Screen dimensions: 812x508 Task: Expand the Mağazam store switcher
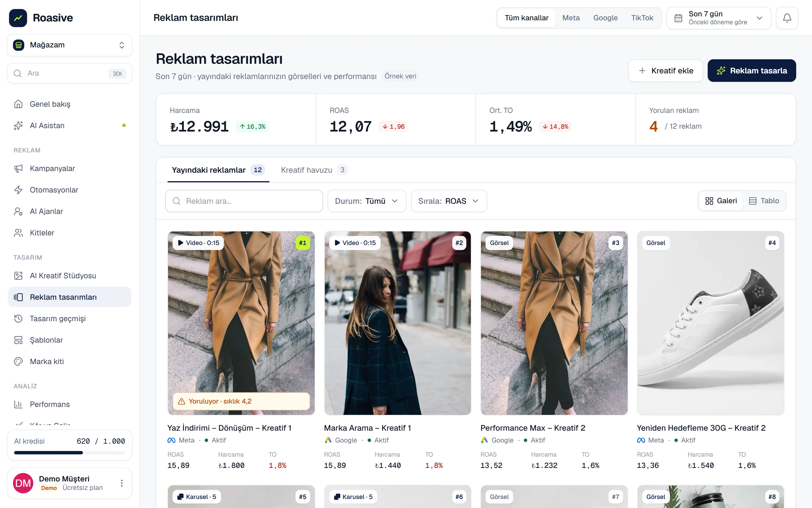[x=69, y=45]
